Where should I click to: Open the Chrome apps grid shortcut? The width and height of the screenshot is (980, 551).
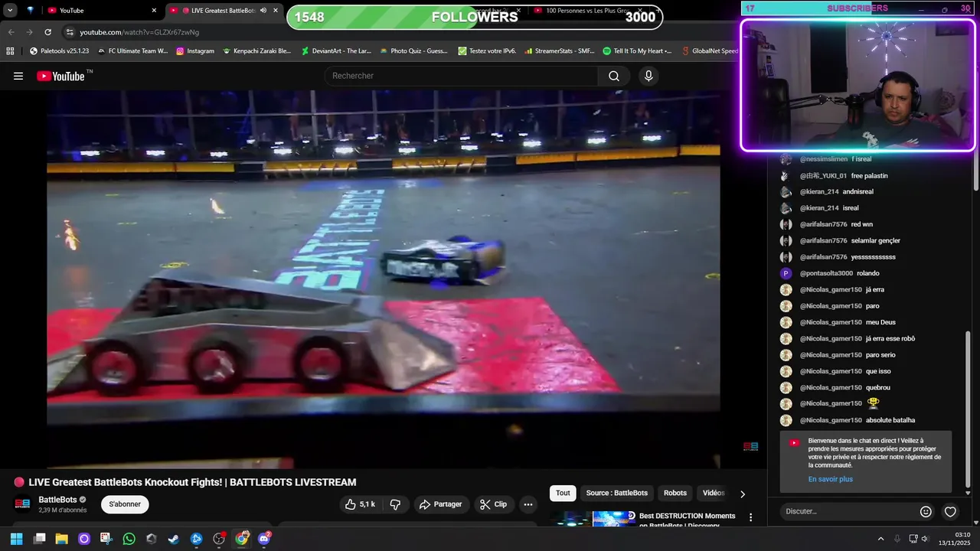tap(10, 51)
